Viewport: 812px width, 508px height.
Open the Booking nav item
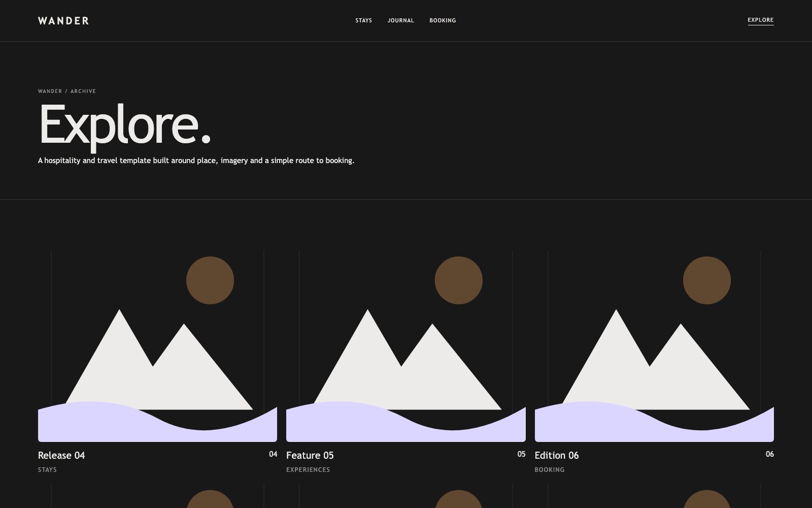443,21
